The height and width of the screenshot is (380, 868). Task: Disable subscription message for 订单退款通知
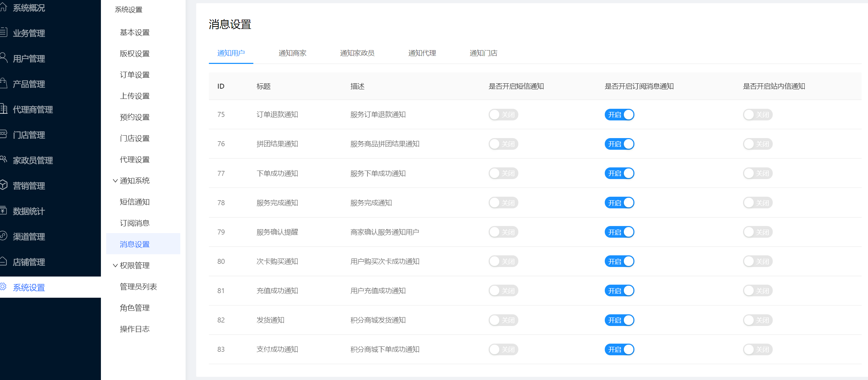click(x=619, y=115)
